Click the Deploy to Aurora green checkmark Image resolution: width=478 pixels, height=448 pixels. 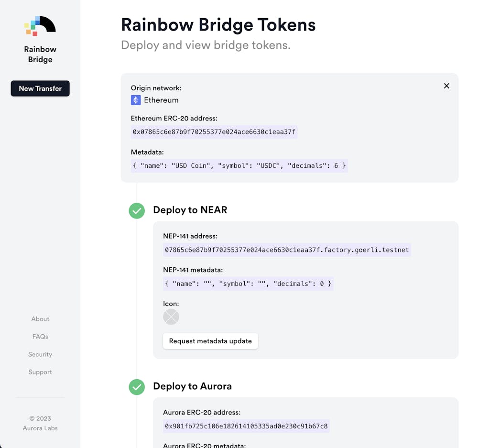(137, 387)
